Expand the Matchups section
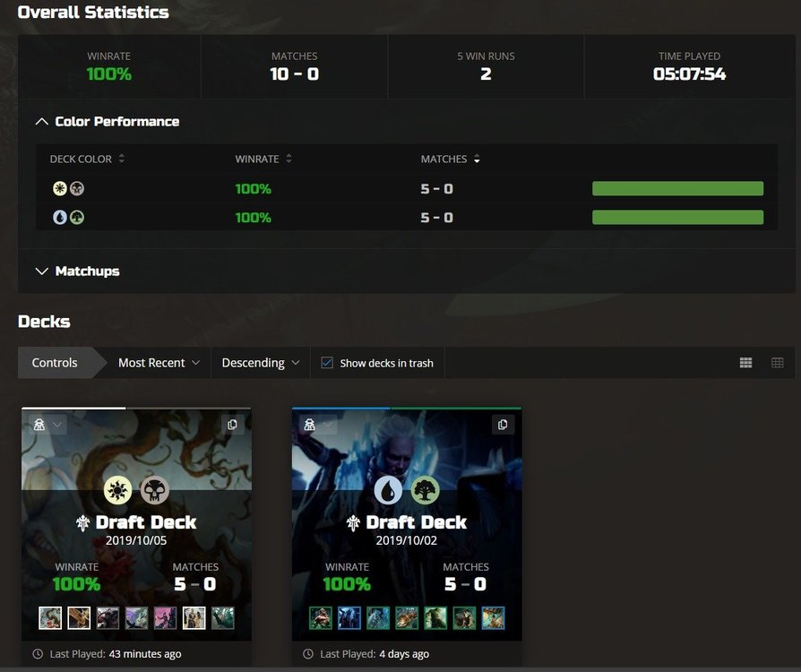The image size is (801, 672). coord(78,271)
